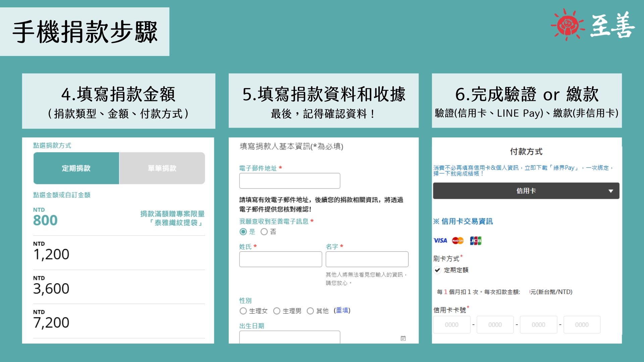Choose the NTD 800 donation amount
The height and width of the screenshot is (362, 644).
point(45,220)
